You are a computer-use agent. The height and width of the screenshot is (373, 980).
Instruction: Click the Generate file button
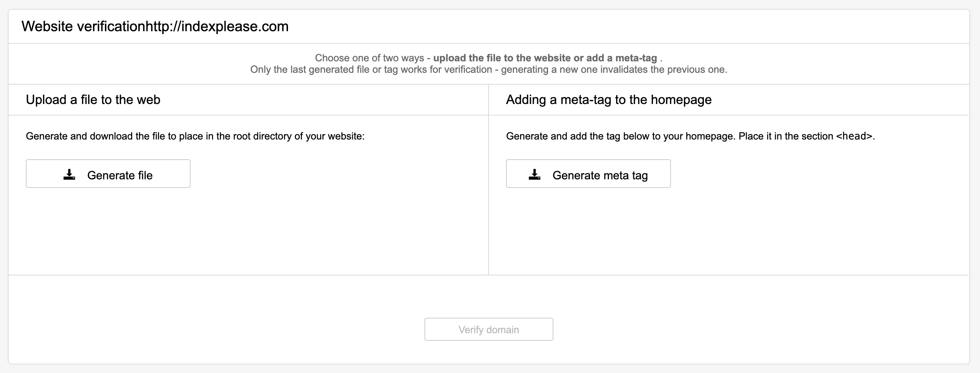tap(108, 174)
